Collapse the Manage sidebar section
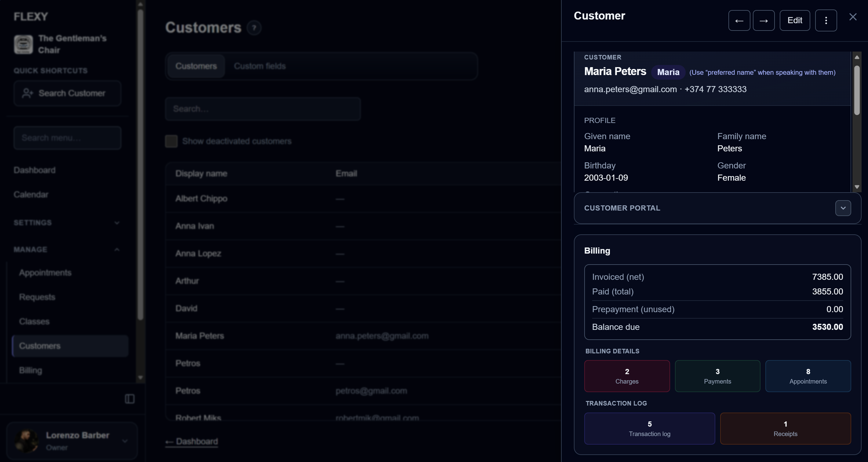 (x=117, y=250)
